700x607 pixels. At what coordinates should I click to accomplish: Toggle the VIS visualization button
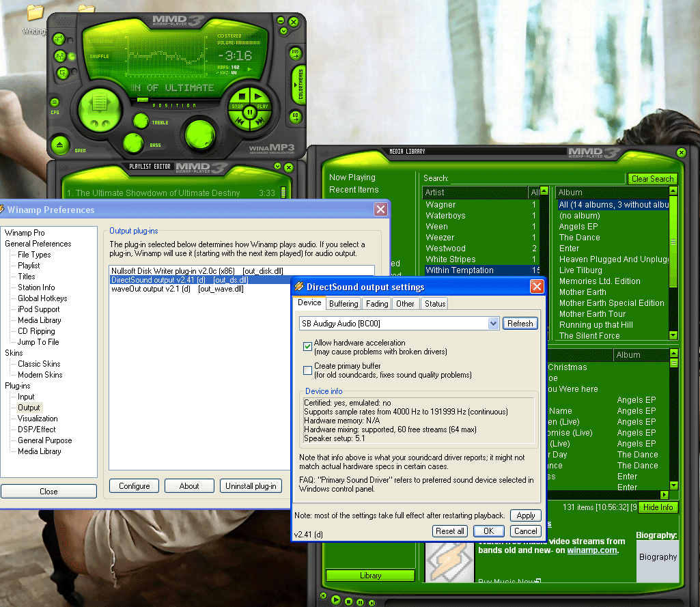(x=295, y=53)
